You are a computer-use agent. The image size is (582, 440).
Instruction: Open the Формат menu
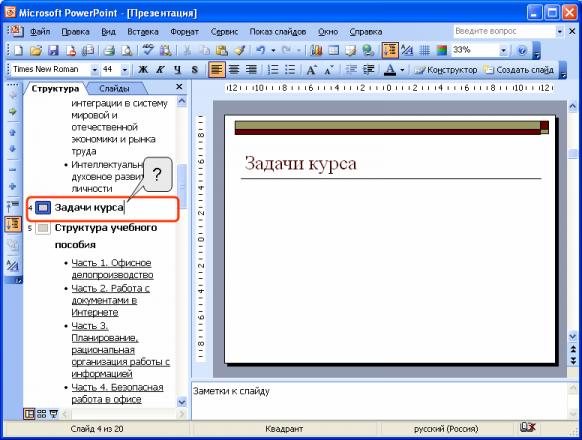click(x=184, y=32)
